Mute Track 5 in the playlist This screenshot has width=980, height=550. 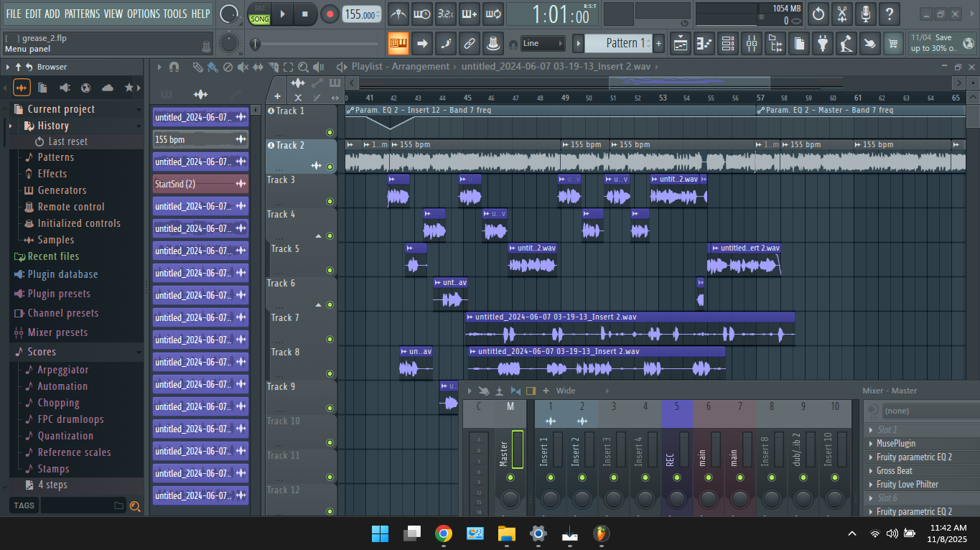(x=330, y=270)
